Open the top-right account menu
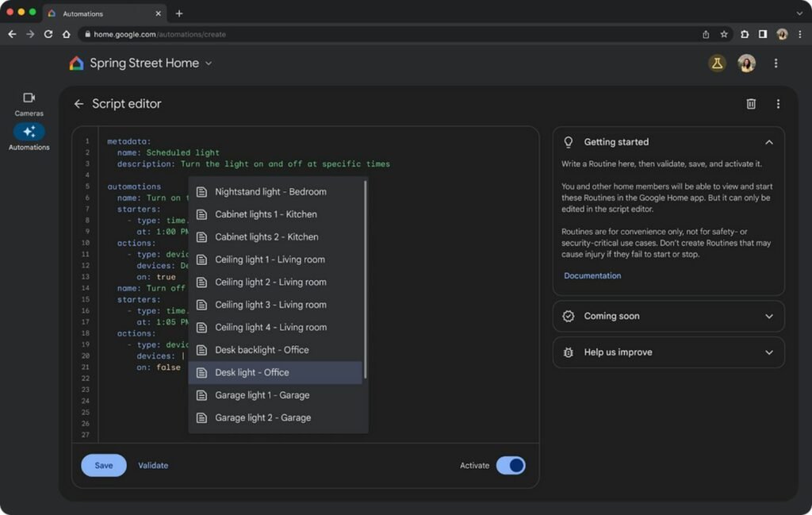Screen dimensions: 812x515 [x=775, y=63]
